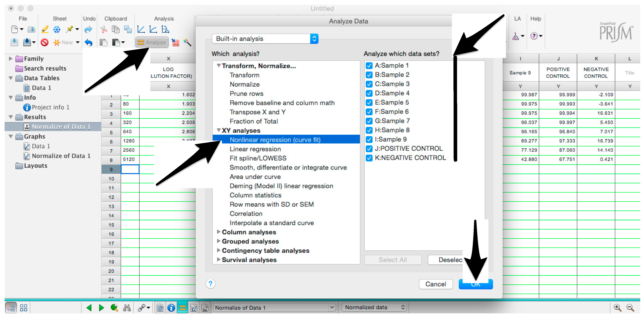Screen dimensions: 644x318
Task: Click the magic wand icon
Action: (x=187, y=42)
